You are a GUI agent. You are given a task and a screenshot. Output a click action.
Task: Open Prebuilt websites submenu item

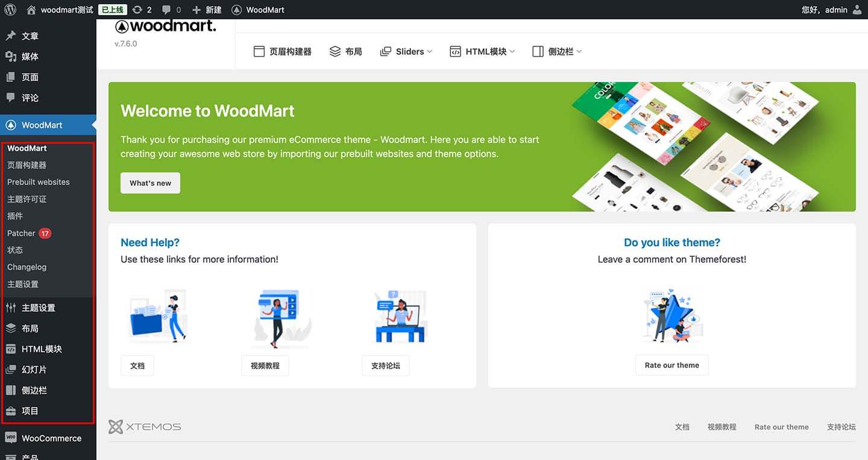[39, 182]
